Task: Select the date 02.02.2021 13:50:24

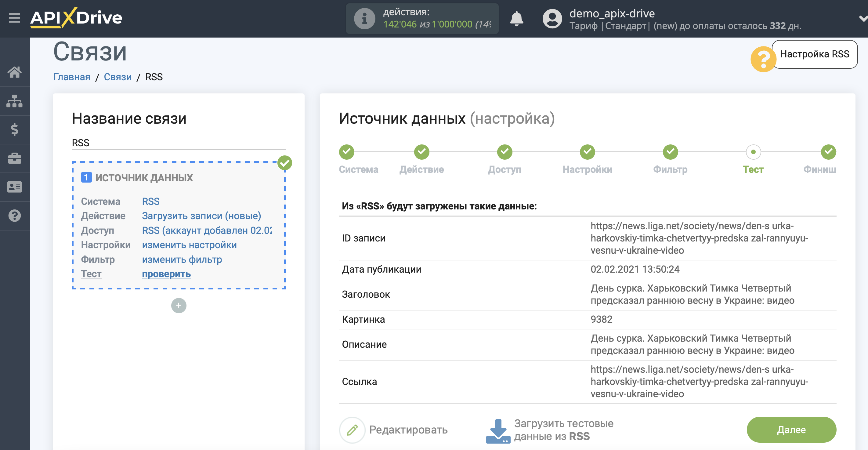Action: [635, 269]
